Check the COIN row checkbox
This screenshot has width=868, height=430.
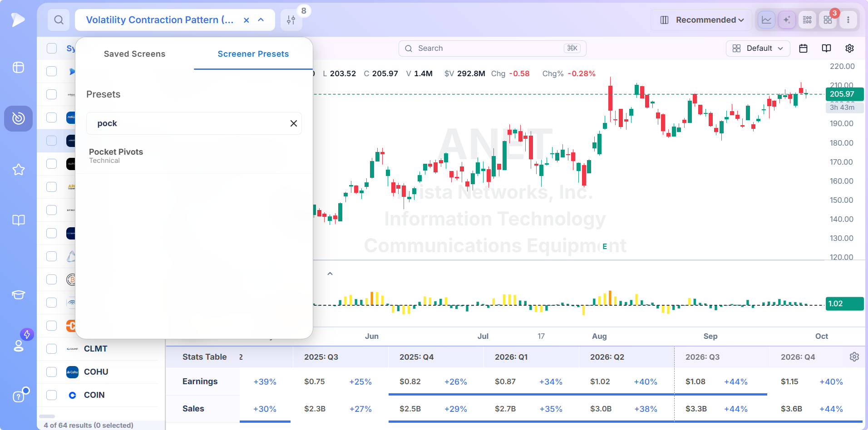click(52, 395)
